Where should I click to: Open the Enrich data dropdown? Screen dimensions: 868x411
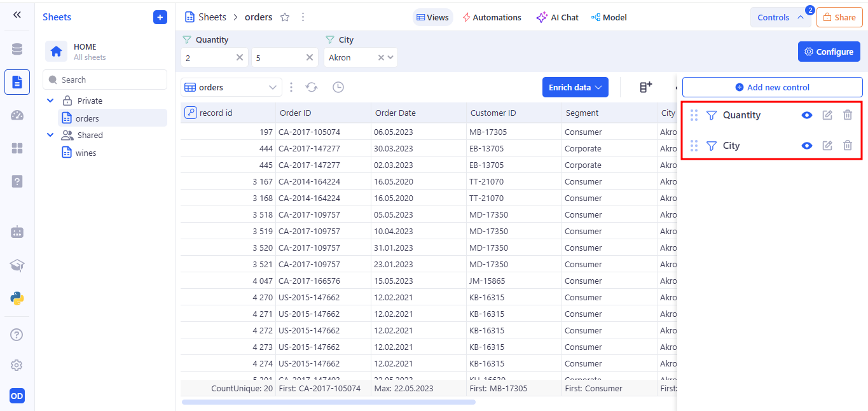coord(575,87)
